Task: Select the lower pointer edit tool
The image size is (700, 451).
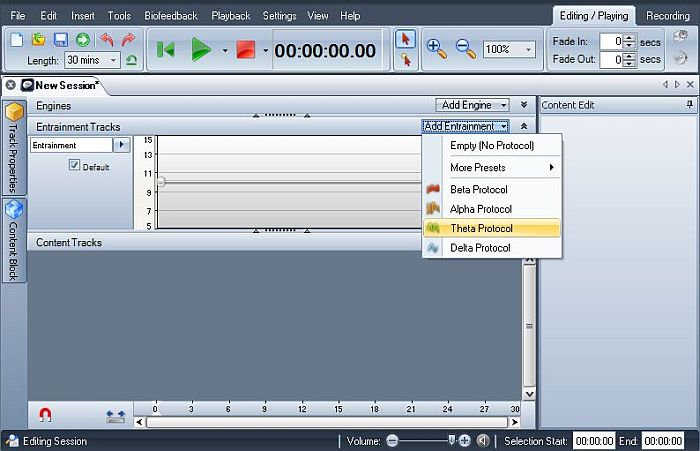Action: tap(406, 60)
